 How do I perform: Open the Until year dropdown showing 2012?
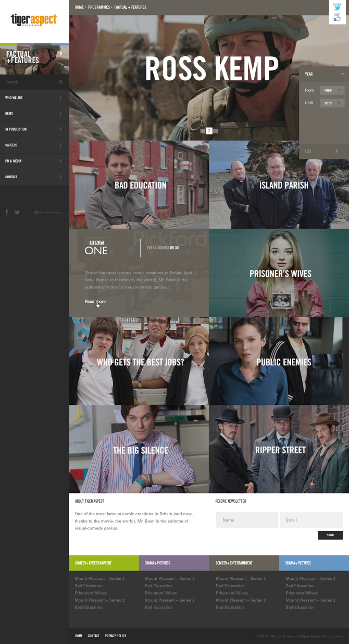coord(332,103)
